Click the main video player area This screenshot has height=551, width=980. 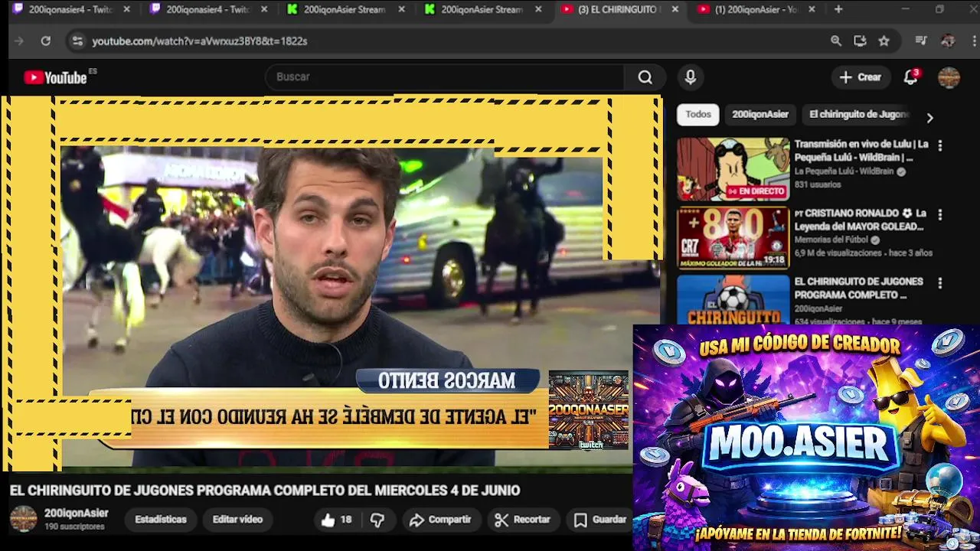tap(333, 283)
